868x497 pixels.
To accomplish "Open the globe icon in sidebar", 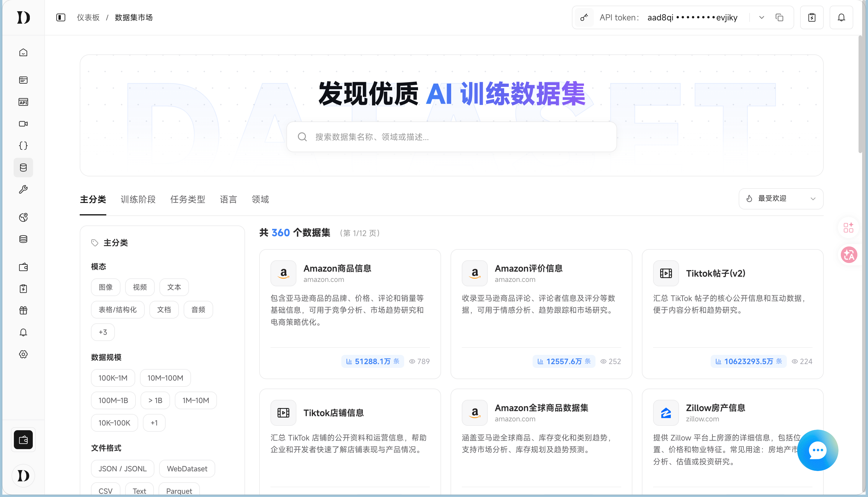I will point(23,217).
